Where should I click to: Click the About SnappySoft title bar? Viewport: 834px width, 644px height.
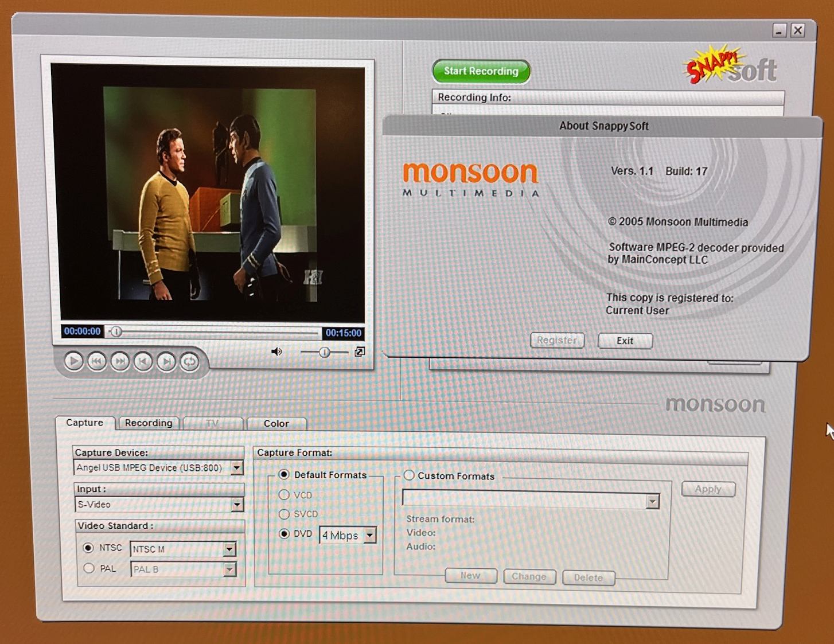602,126
